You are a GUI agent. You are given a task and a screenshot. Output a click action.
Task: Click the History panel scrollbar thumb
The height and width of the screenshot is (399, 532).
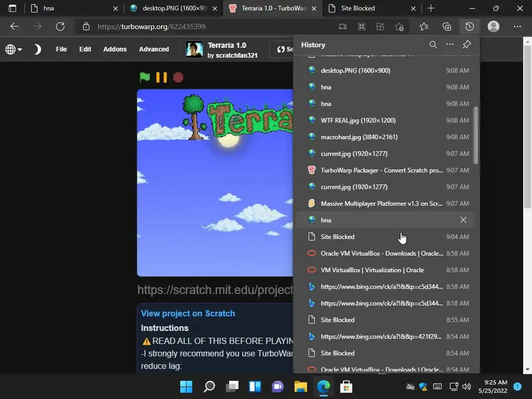(x=476, y=135)
